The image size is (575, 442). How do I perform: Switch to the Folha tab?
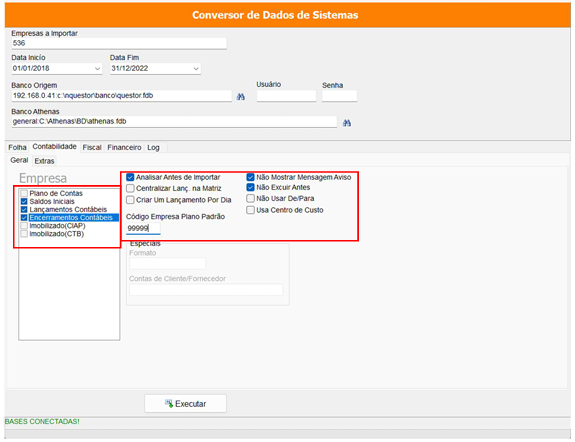coord(17,147)
